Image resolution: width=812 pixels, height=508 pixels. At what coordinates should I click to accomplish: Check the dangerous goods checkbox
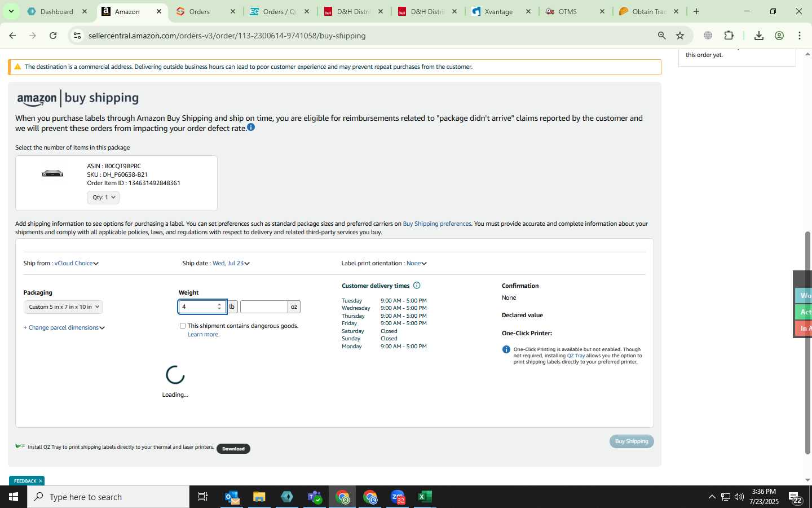pos(182,326)
